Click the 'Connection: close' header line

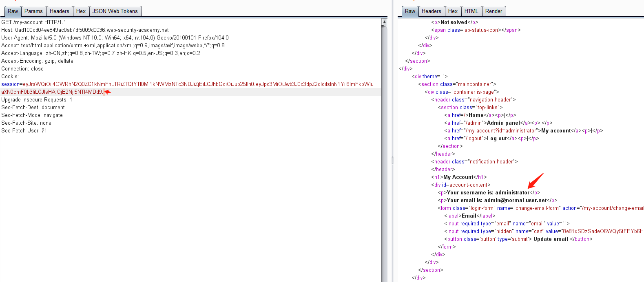[22, 69]
